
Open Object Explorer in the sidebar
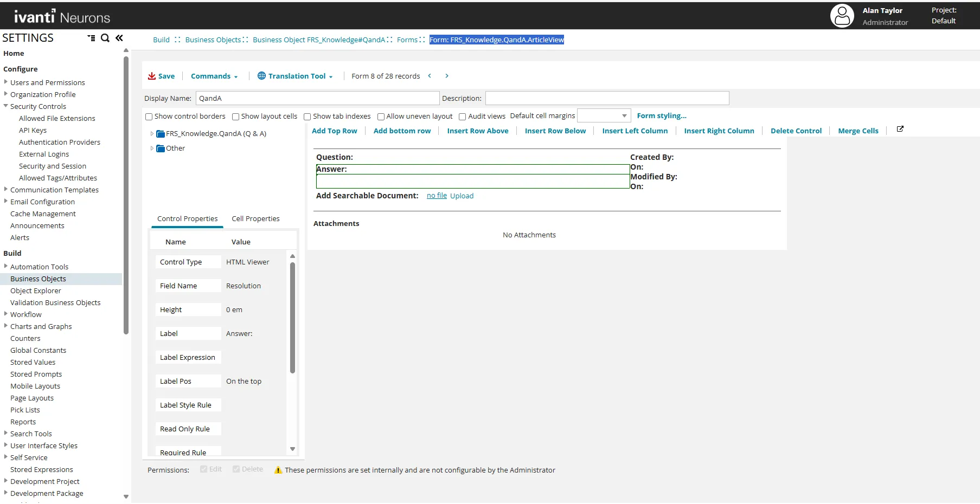point(36,291)
